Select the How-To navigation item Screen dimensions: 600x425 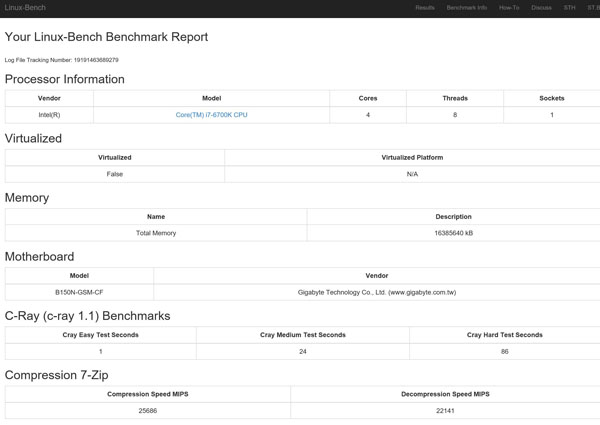pyautogui.click(x=509, y=7)
